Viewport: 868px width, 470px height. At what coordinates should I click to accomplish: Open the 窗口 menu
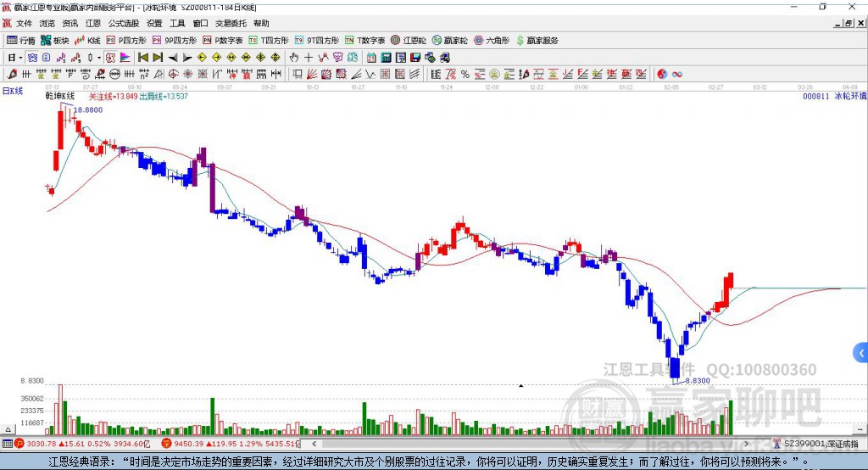click(x=200, y=23)
